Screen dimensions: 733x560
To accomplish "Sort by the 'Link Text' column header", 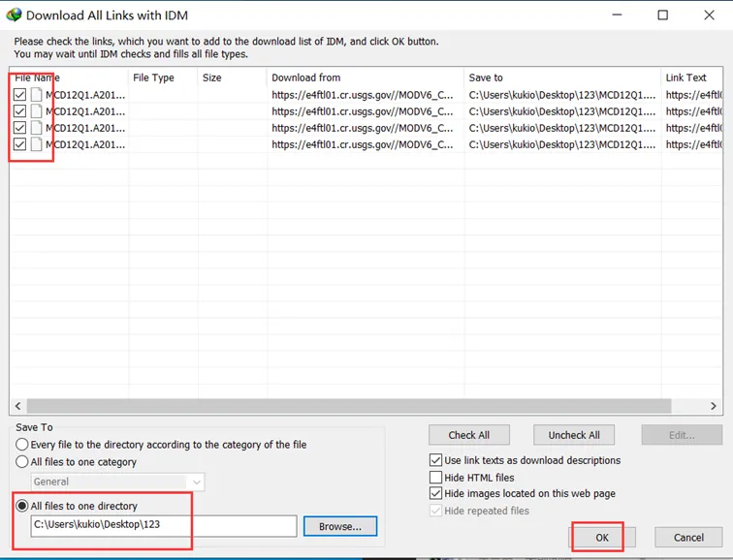I will pyautogui.click(x=692, y=78).
